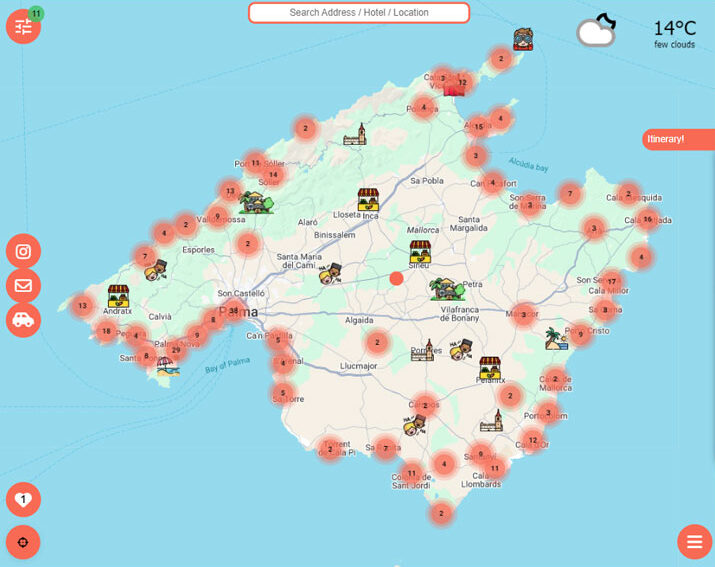Select the palm beach icon near Porto Cristo

coord(557,339)
